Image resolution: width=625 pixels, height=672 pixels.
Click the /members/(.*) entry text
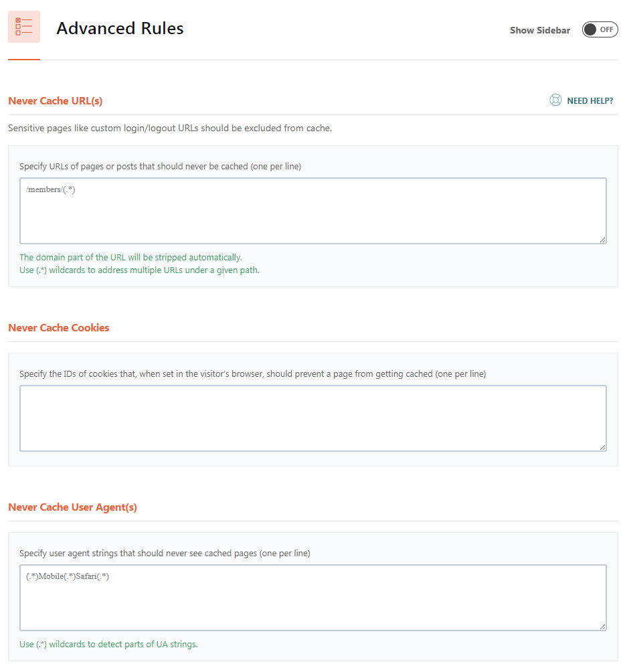(51, 189)
